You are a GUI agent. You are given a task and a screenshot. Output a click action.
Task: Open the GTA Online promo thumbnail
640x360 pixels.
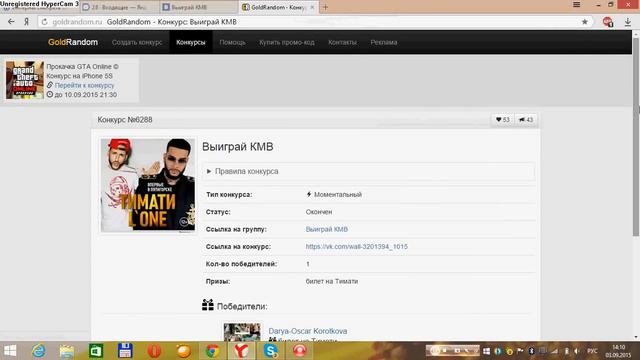[24, 80]
